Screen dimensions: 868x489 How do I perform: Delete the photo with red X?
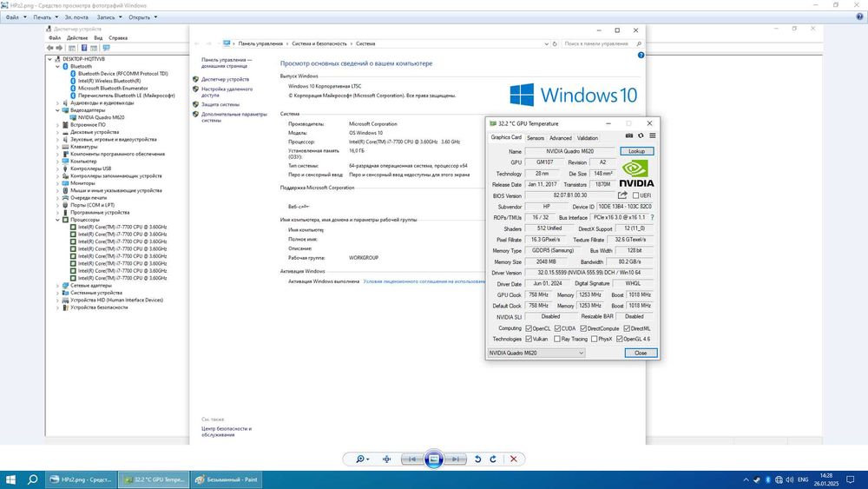click(514, 459)
